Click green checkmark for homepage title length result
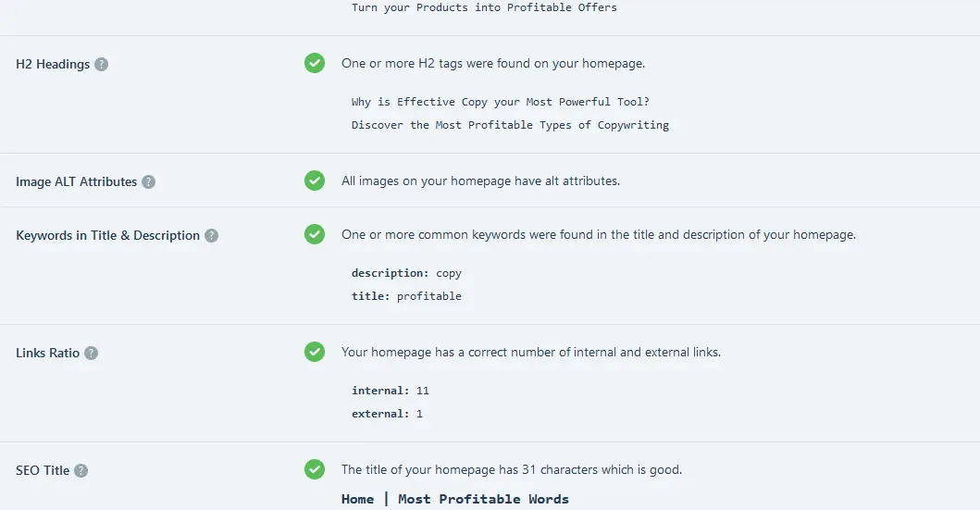Viewport: 980px width, 510px height. 315,469
